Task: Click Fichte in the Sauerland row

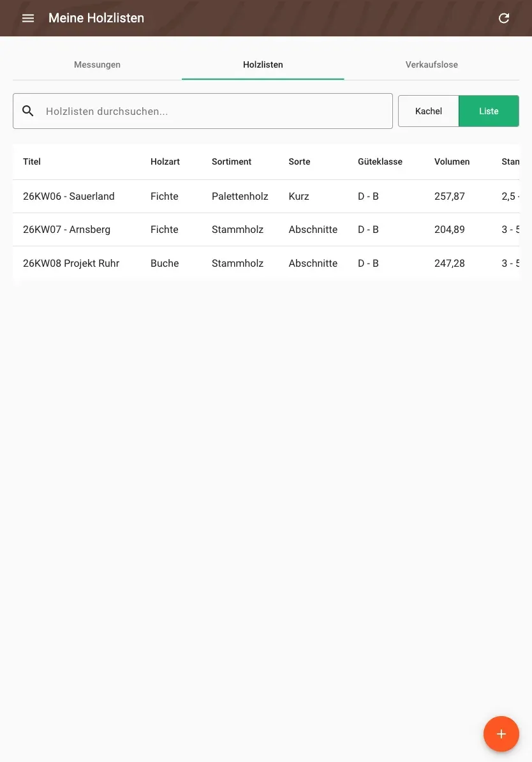Action: click(x=164, y=197)
